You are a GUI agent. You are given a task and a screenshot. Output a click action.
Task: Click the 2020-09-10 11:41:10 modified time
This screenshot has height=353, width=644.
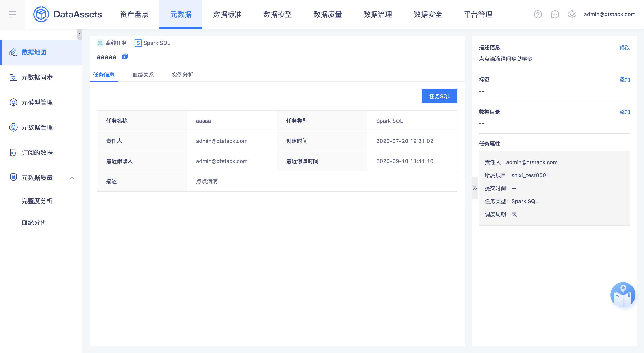click(x=405, y=161)
